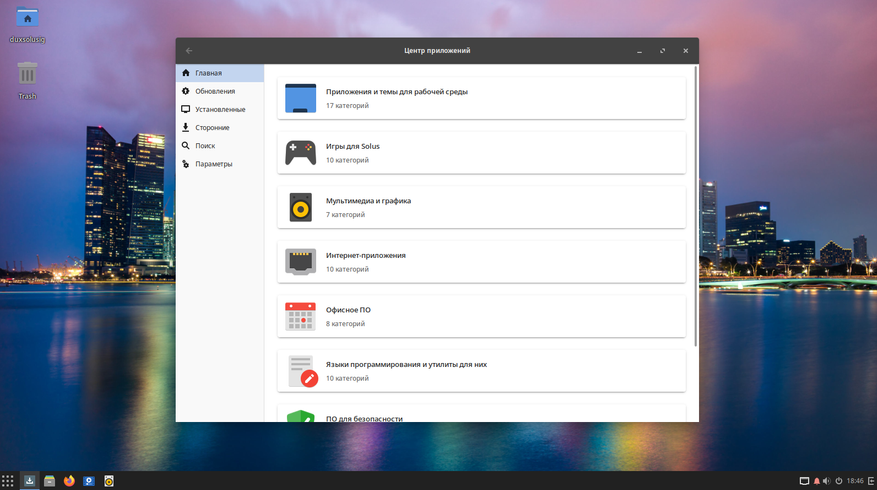Viewport: 877px width, 490px height.
Task: Click the gamepad icon for Игры для Solus
Action: click(300, 153)
